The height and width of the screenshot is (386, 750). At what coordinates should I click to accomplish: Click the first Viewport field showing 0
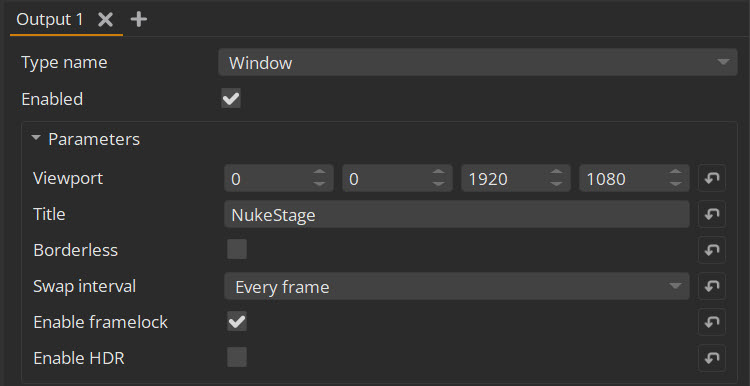click(279, 178)
